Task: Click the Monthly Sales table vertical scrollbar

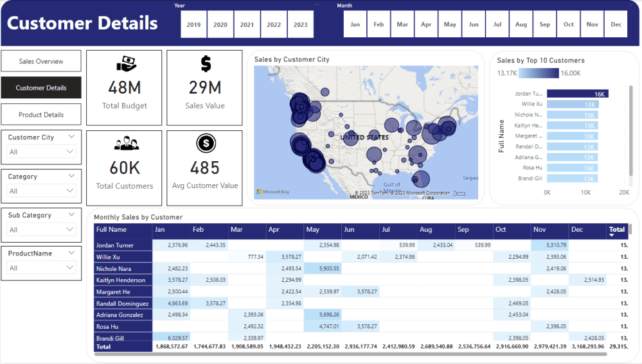Action: pos(631,229)
